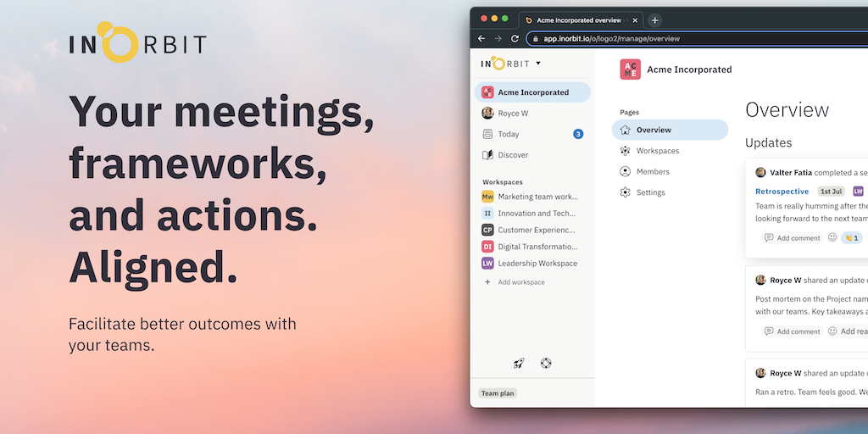The width and height of the screenshot is (868, 434).
Task: Click the browser back arrow
Action: (481, 39)
